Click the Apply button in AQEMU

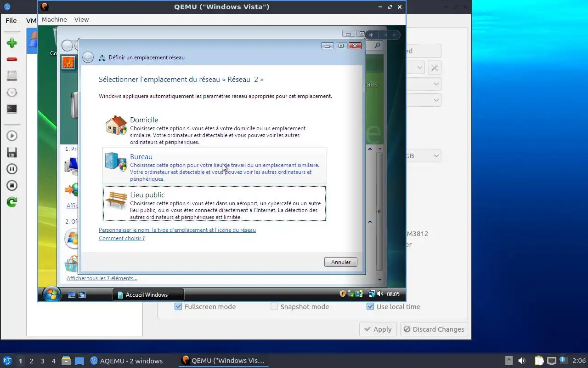[x=378, y=329]
